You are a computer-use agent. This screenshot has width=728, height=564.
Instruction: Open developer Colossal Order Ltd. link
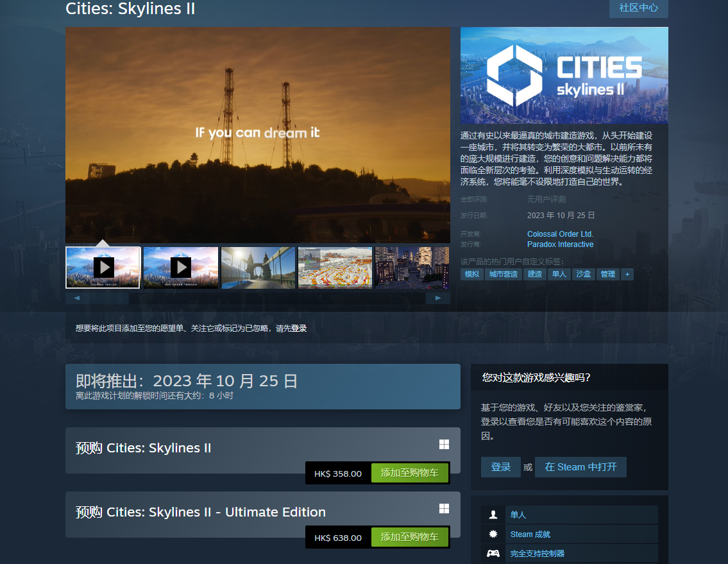point(560,234)
